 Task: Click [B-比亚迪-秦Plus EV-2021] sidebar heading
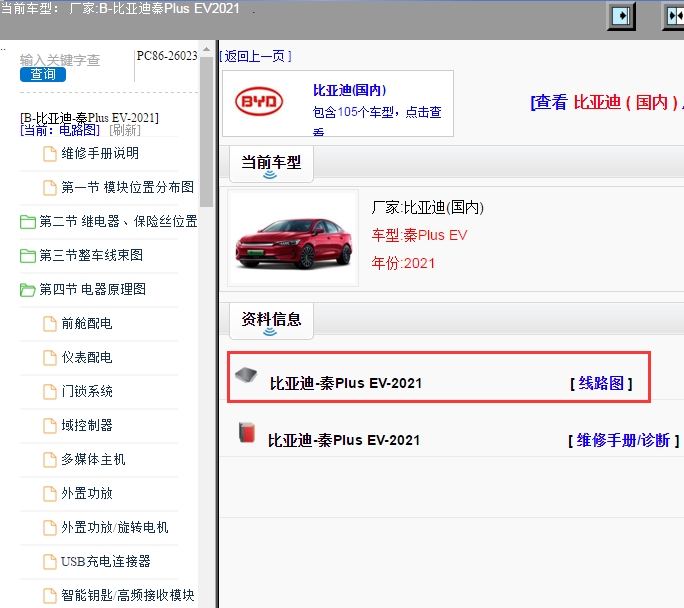(x=89, y=118)
